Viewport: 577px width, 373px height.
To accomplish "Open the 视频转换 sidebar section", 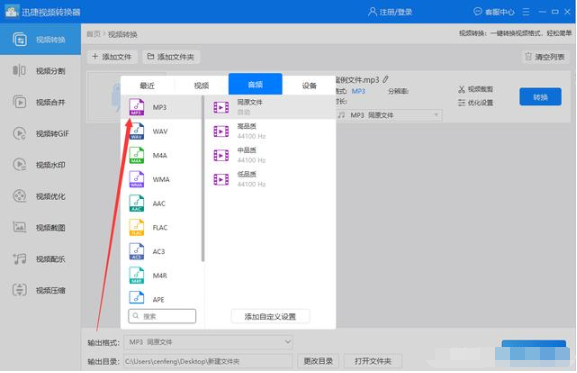I will coord(40,39).
